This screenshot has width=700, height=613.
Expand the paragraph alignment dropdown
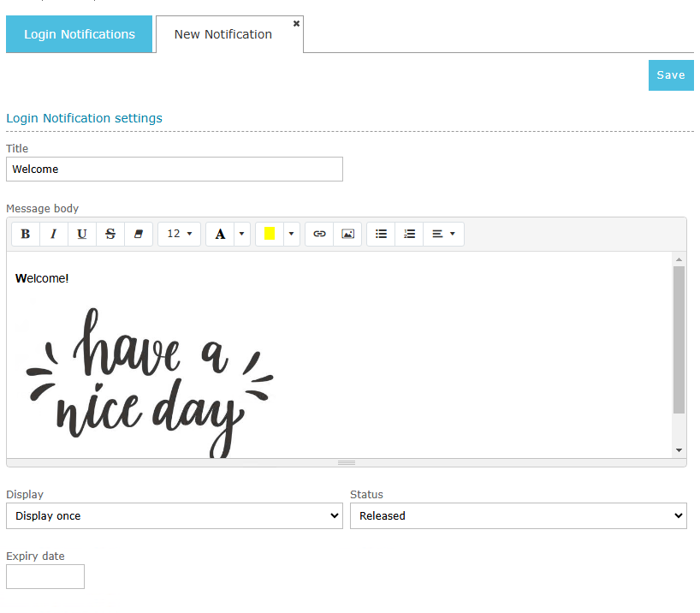tap(443, 234)
